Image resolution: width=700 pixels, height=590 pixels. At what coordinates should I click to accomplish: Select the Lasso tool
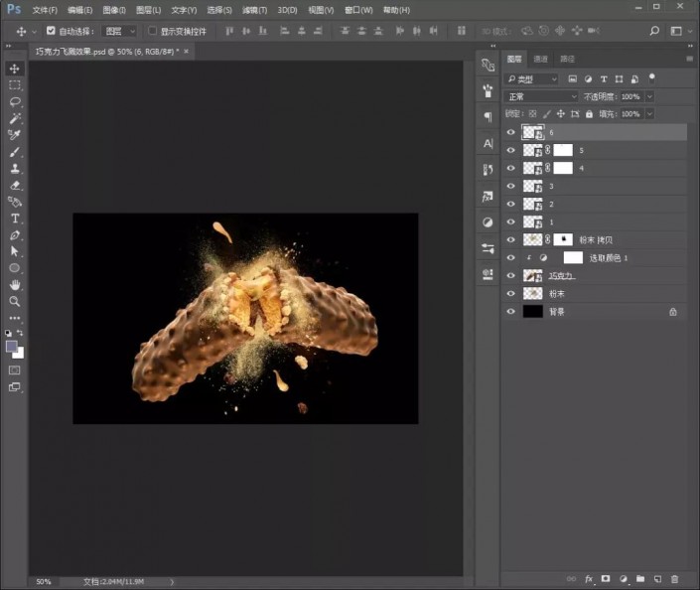[x=14, y=101]
